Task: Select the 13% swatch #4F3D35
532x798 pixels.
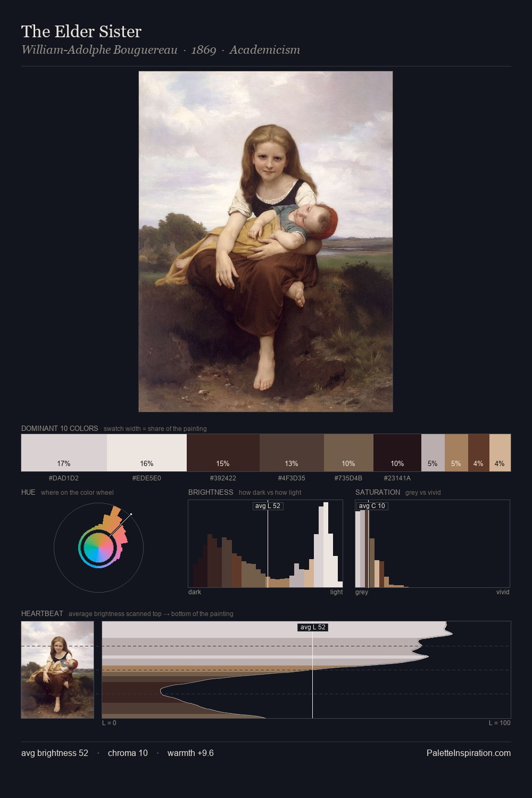Action: coord(292,453)
